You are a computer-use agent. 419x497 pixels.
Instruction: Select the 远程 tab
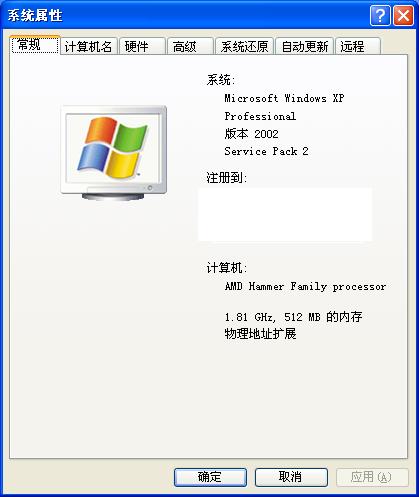pos(358,46)
